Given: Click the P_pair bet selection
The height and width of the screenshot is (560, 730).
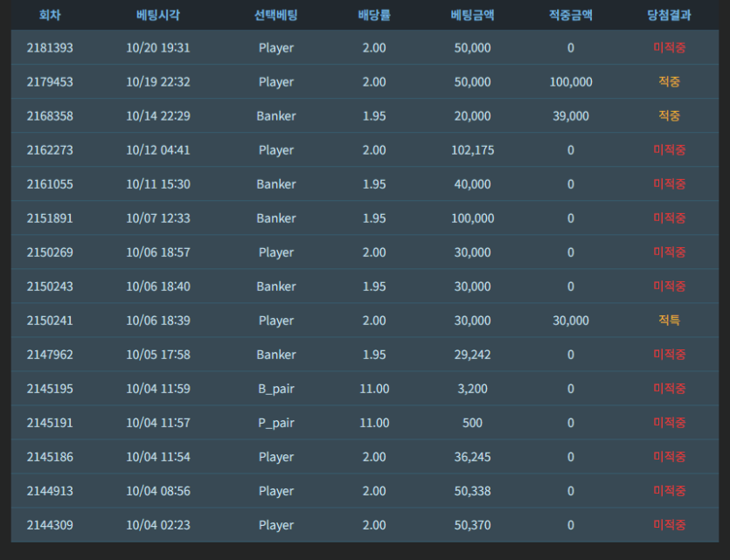Looking at the screenshot, I should (x=276, y=423).
